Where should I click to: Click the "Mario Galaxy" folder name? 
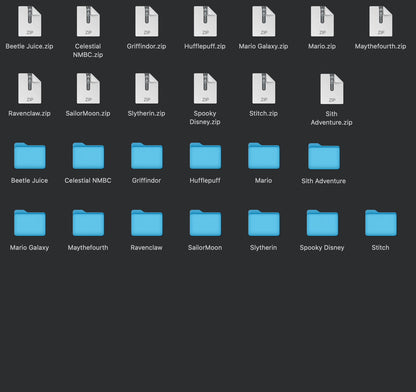[x=29, y=248]
